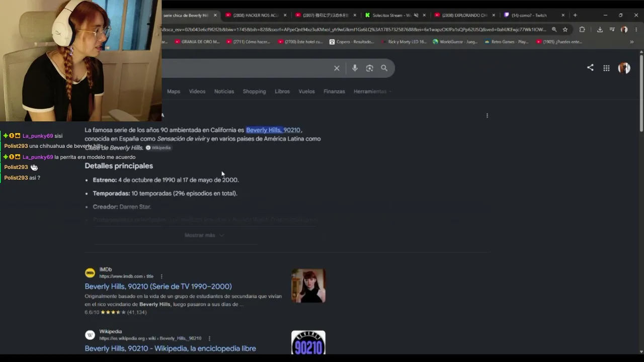Open the 'Cómo hacer...' bookmark

point(248,42)
